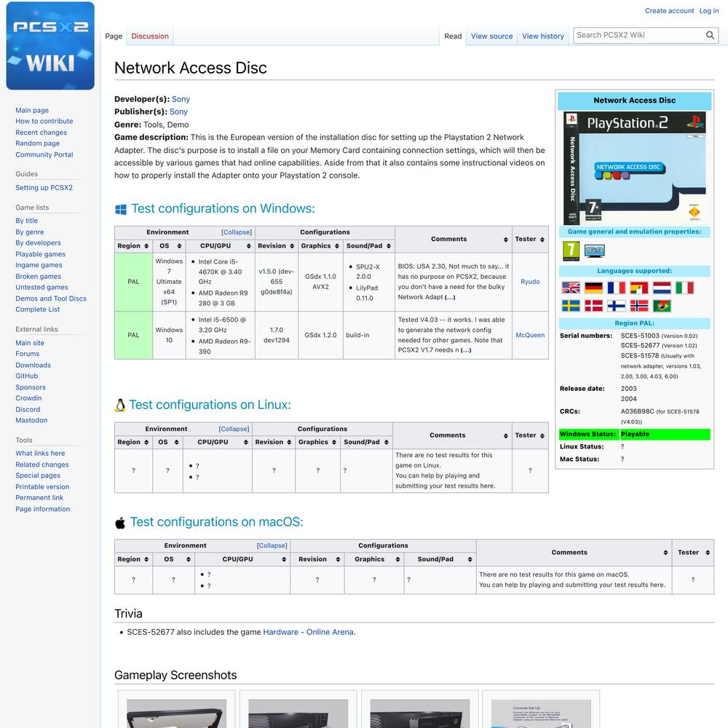Click the PEGI 7 rating icon in infobox
The width and height of the screenshot is (728, 728).
click(571, 250)
